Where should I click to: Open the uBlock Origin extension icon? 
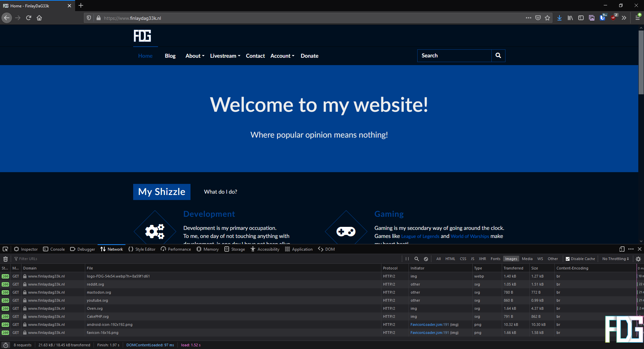[613, 18]
